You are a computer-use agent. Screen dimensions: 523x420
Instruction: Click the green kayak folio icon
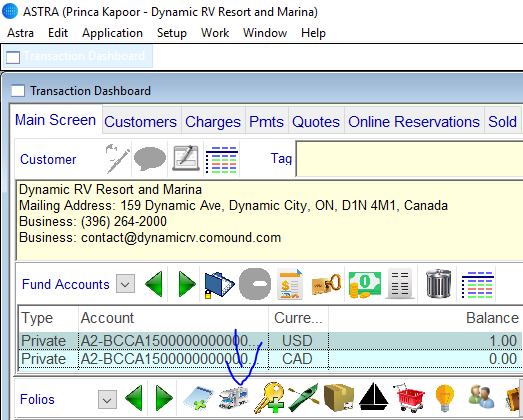point(303,397)
